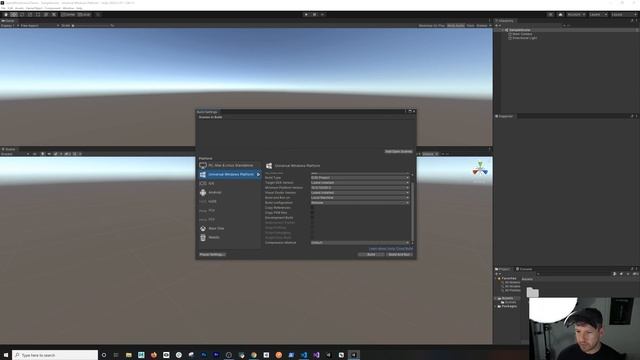
Task: Switch to the Scene view tab
Action: [x=8, y=149]
